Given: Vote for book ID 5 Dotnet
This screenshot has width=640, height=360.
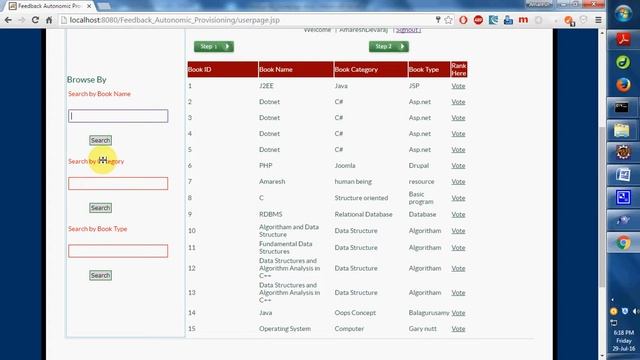Looking at the screenshot, I should 458,149.
